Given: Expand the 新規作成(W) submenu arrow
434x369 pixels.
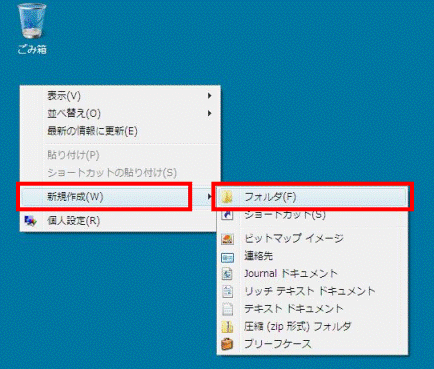Looking at the screenshot, I should (x=209, y=197).
